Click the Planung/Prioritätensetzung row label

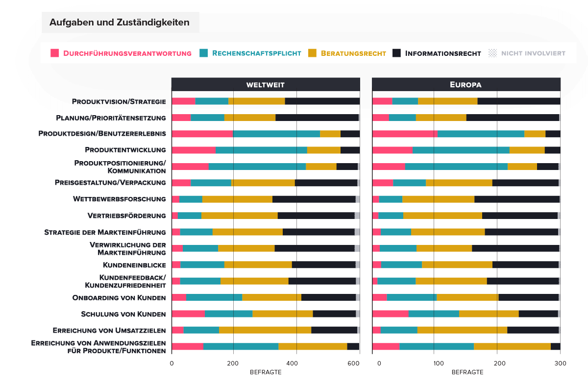click(x=111, y=118)
